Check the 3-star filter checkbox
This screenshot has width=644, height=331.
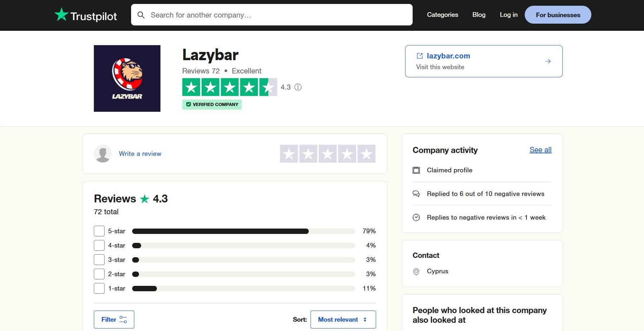pyautogui.click(x=99, y=259)
